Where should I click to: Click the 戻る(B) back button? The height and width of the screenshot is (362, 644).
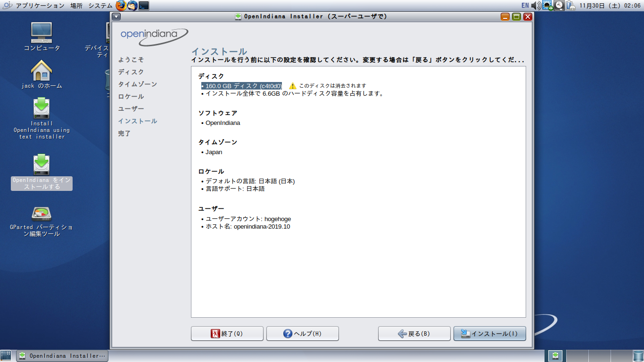coord(414,333)
